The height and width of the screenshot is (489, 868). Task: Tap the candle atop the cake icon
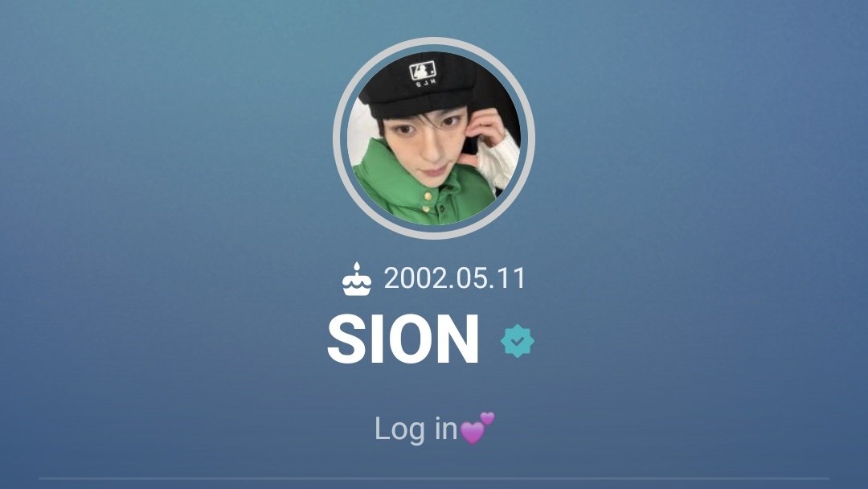(357, 269)
